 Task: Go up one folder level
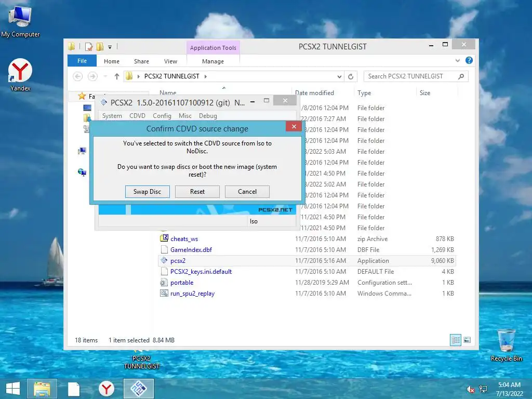pos(117,76)
